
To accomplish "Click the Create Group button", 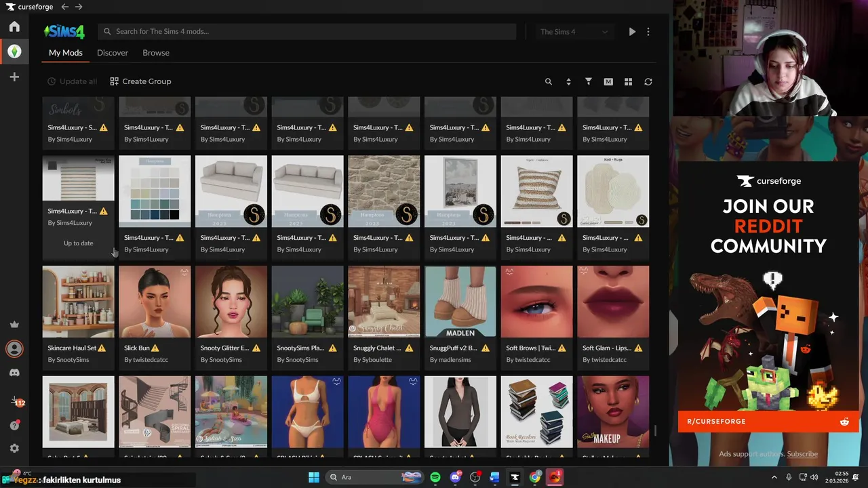I will click(140, 81).
